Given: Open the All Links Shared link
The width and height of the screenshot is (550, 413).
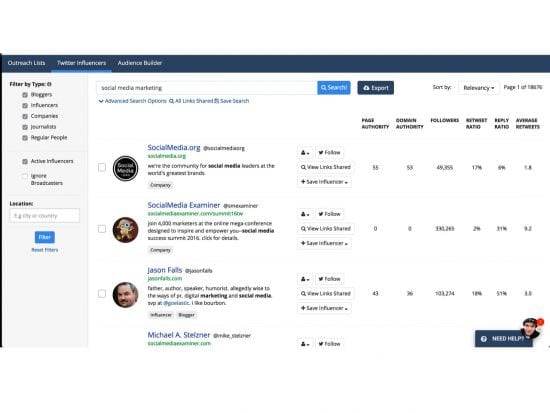Looking at the screenshot, I should (x=191, y=101).
